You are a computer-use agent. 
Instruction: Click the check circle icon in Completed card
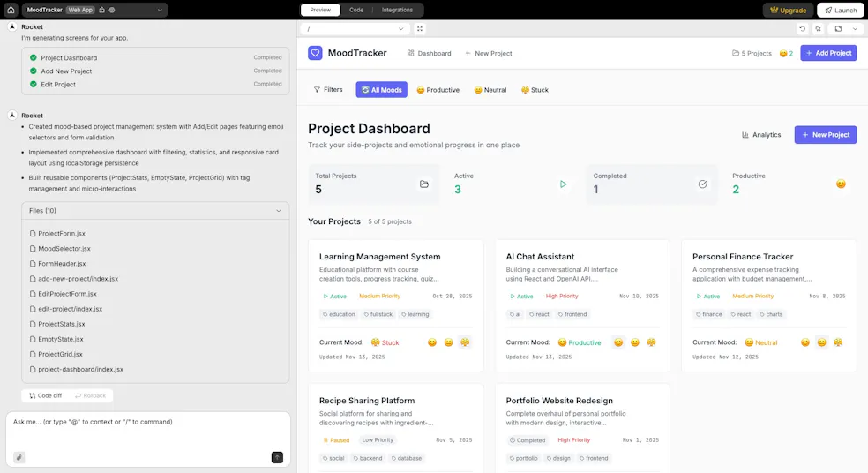pos(702,184)
